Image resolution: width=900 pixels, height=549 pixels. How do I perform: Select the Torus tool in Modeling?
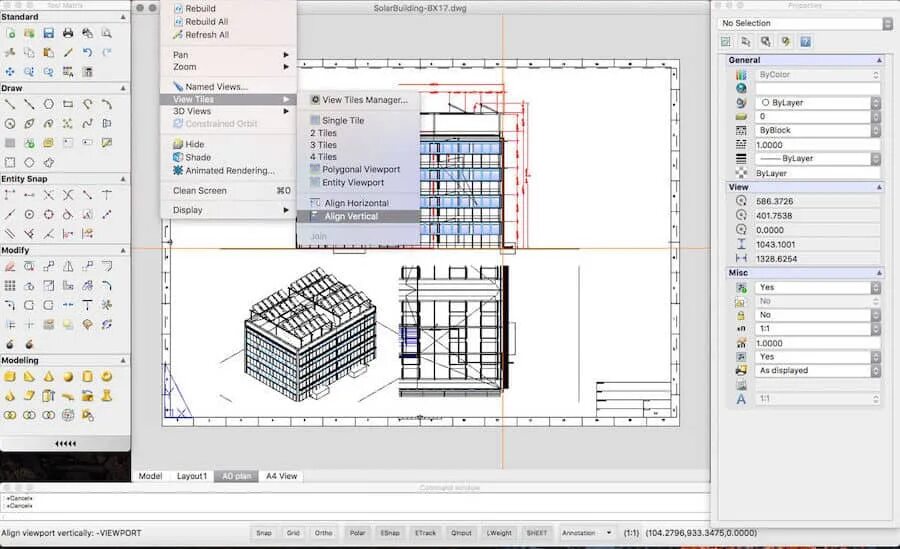pyautogui.click(x=106, y=377)
